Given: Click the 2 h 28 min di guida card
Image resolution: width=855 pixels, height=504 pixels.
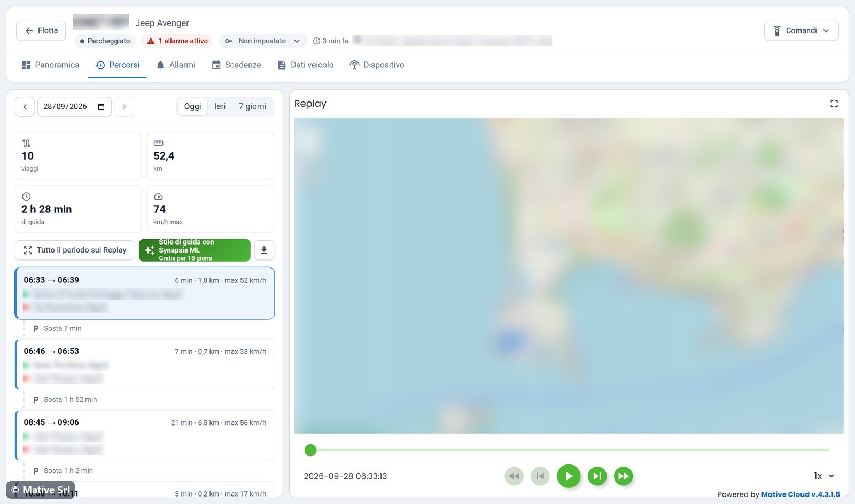Looking at the screenshot, I should pyautogui.click(x=78, y=209).
